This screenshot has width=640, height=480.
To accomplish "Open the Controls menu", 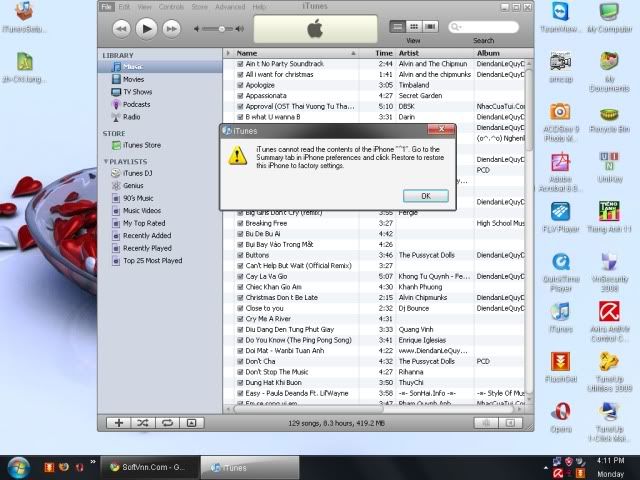I will pos(171,7).
